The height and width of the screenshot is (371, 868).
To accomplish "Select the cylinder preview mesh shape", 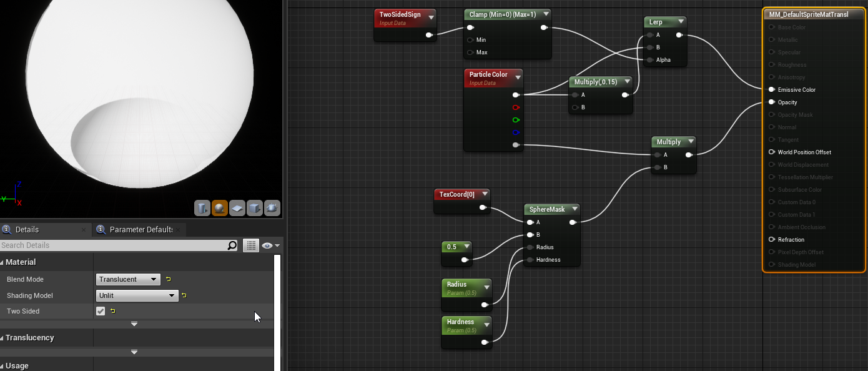I will click(x=202, y=207).
